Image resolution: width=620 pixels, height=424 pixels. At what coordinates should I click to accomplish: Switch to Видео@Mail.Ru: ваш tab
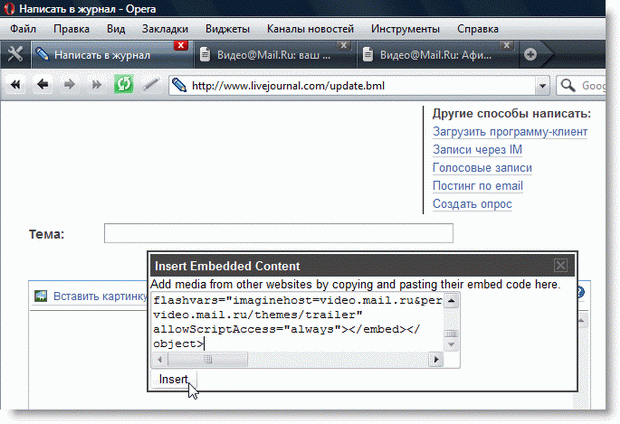pos(274,55)
